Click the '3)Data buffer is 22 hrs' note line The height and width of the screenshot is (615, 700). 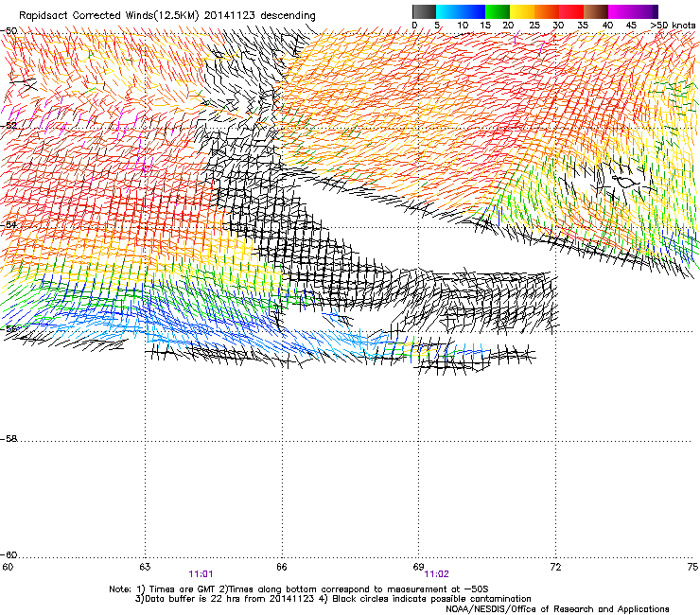pos(333,599)
